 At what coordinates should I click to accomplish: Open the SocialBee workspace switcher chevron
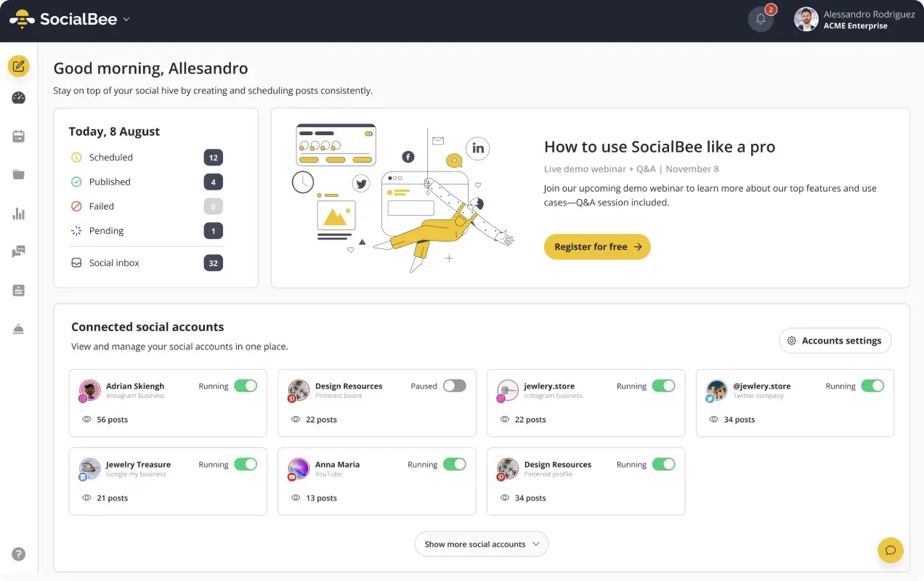click(x=126, y=20)
